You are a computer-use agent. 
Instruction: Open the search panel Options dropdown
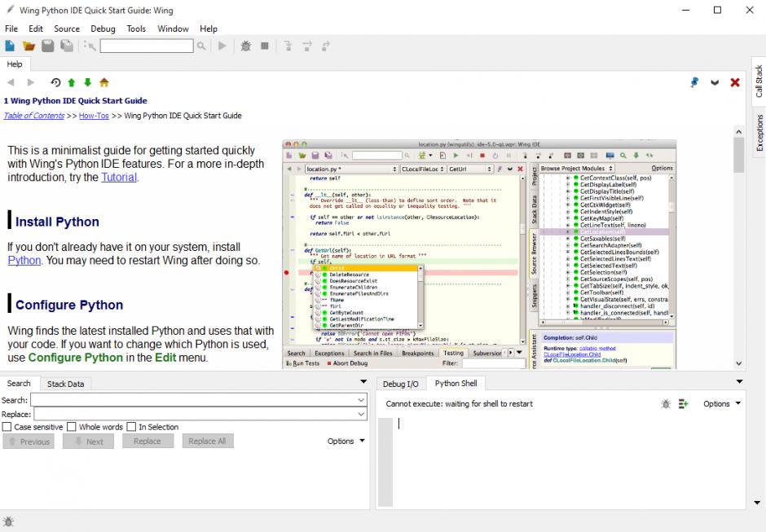point(346,441)
